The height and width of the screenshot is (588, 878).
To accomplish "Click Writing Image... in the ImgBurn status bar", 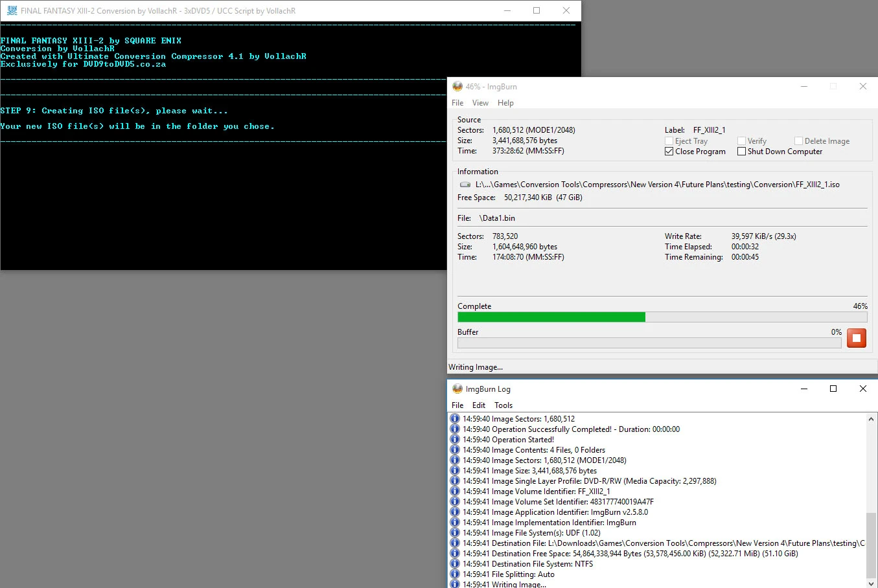I will 476,367.
